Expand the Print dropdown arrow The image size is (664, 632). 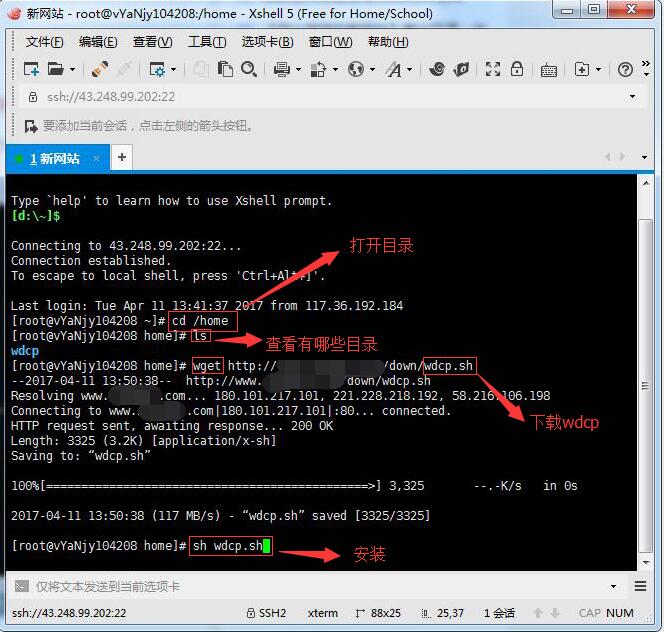[x=298, y=69]
